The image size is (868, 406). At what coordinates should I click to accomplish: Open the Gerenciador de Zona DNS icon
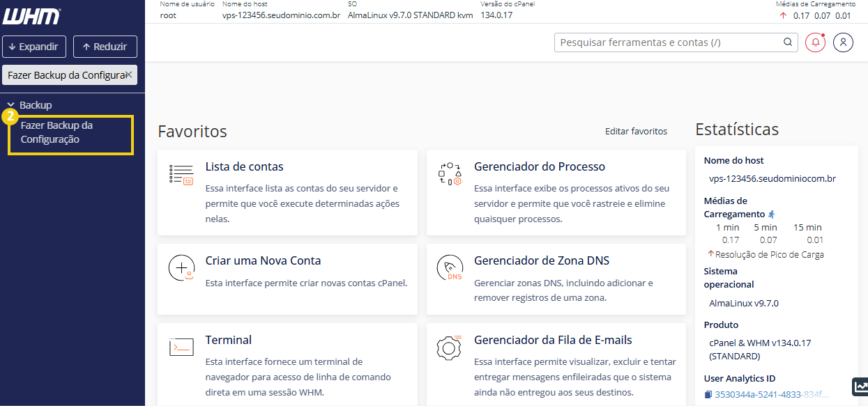[450, 267]
